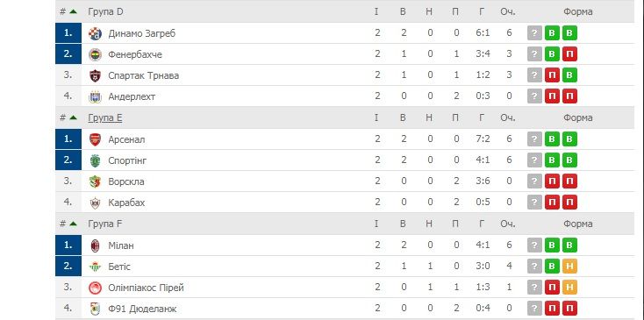Click the Anderlecht club crest icon
The height and width of the screenshot is (320, 644).
point(95,96)
